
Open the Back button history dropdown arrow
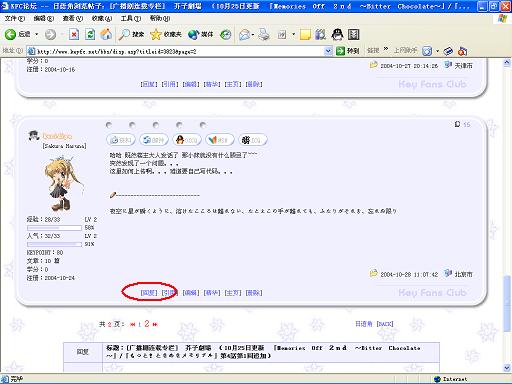pos(36,34)
